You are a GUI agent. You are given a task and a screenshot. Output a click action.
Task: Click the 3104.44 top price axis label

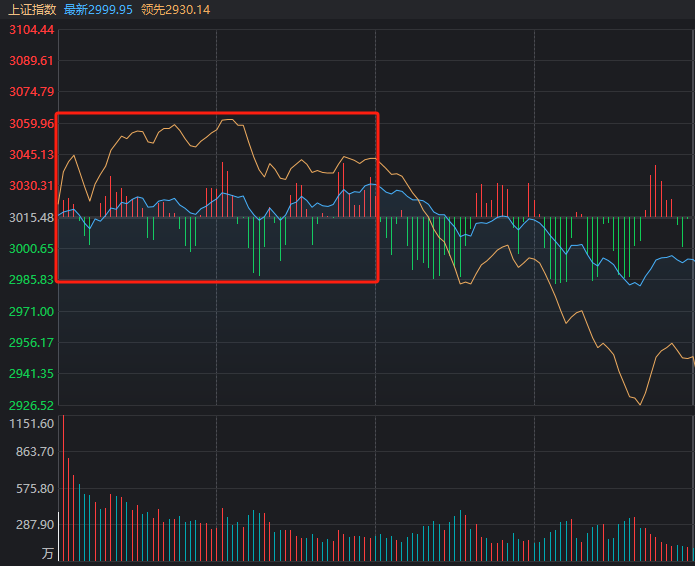point(31,30)
